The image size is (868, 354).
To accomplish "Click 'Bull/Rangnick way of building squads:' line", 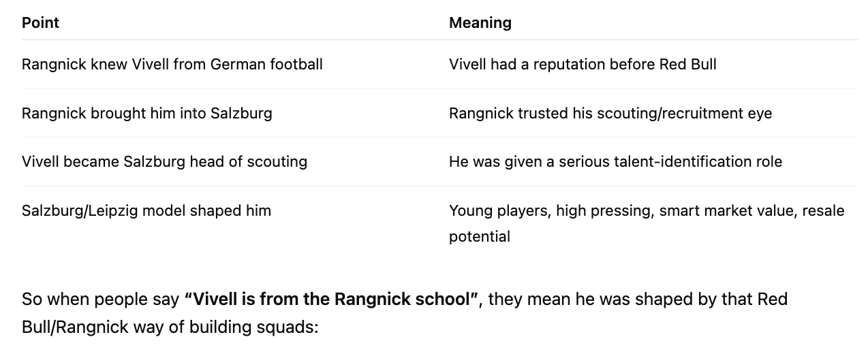I will click(x=170, y=326).
